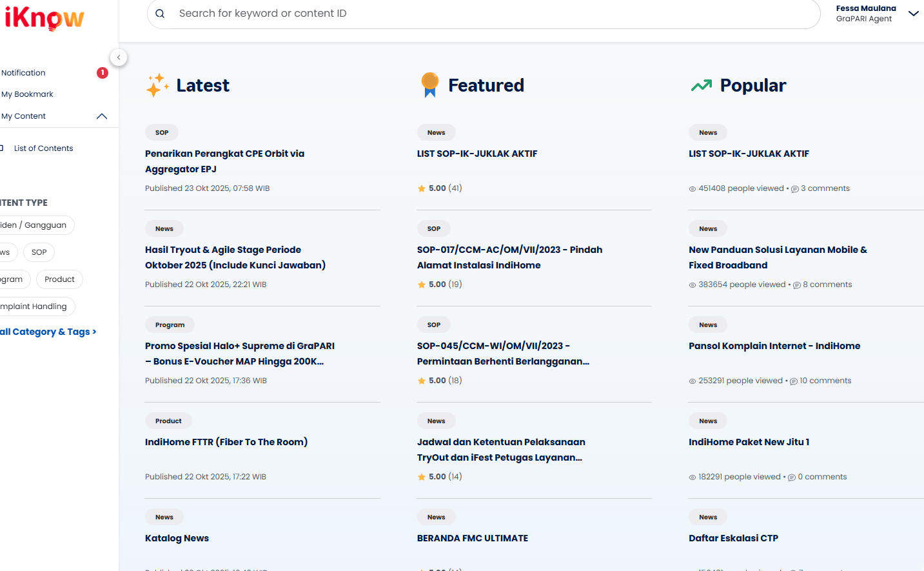Click the comment bubble icon beside 8 comments
Image resolution: width=924 pixels, height=571 pixels.
point(797,285)
